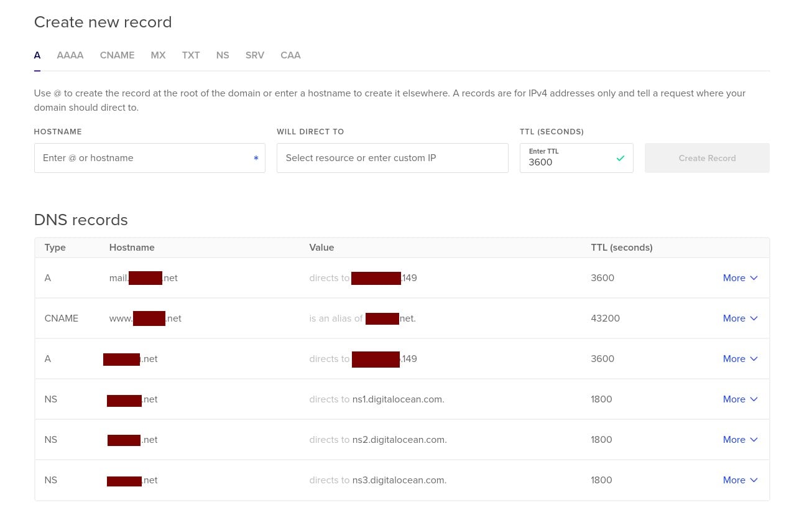Click the blue asterisk in Hostname field

coord(256,159)
